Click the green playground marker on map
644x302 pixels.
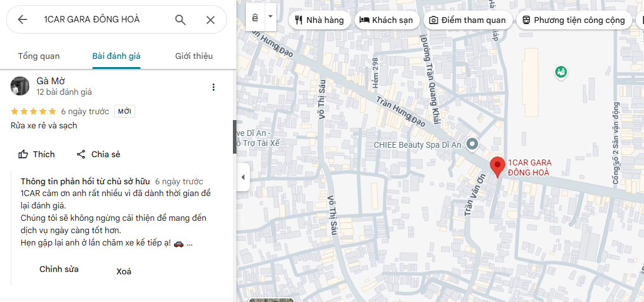pyautogui.click(x=560, y=72)
